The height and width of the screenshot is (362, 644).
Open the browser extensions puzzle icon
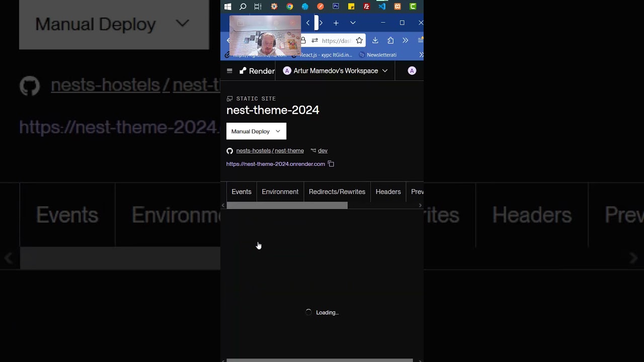point(390,41)
